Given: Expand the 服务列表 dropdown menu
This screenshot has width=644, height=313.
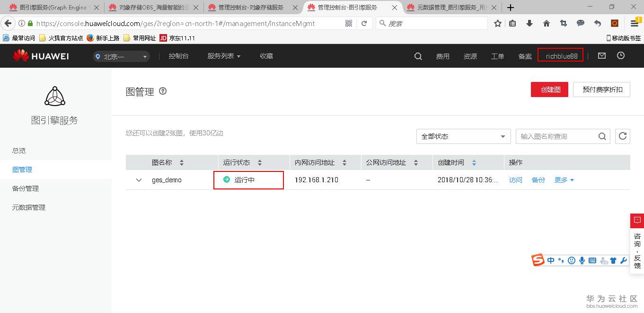Looking at the screenshot, I should 224,56.
